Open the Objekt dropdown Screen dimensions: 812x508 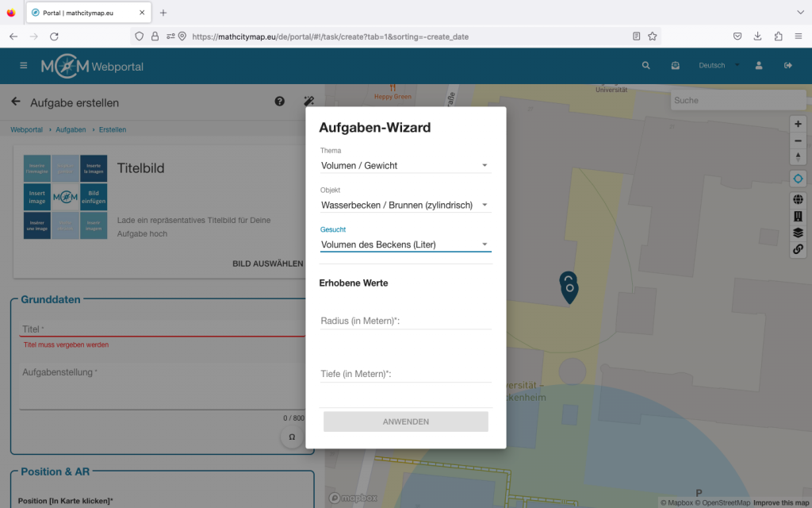(x=405, y=206)
